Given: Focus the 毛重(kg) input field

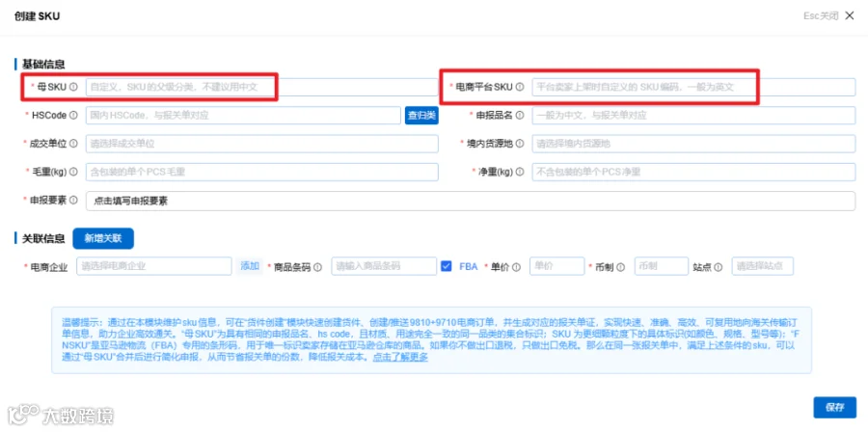Looking at the screenshot, I should click(x=261, y=172).
